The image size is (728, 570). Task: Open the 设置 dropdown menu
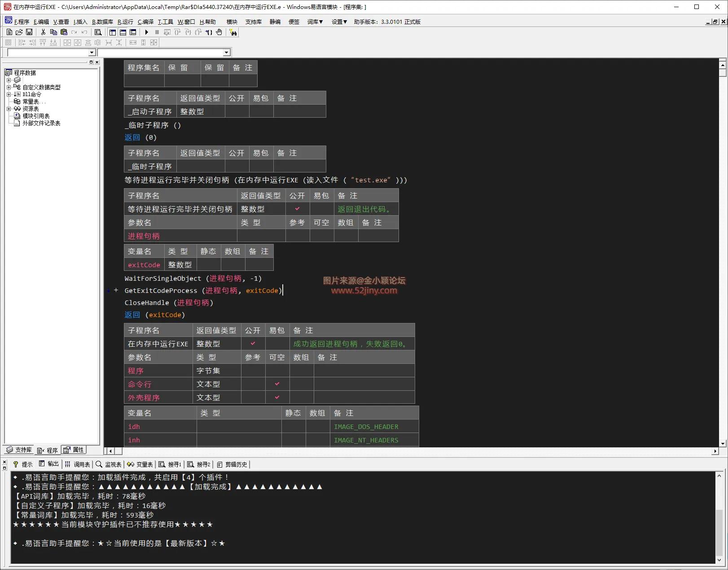[338, 21]
